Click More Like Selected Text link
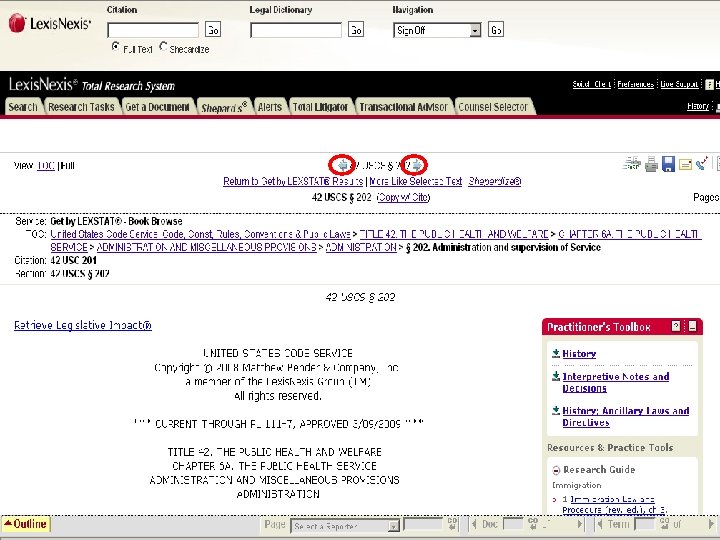 [416, 181]
